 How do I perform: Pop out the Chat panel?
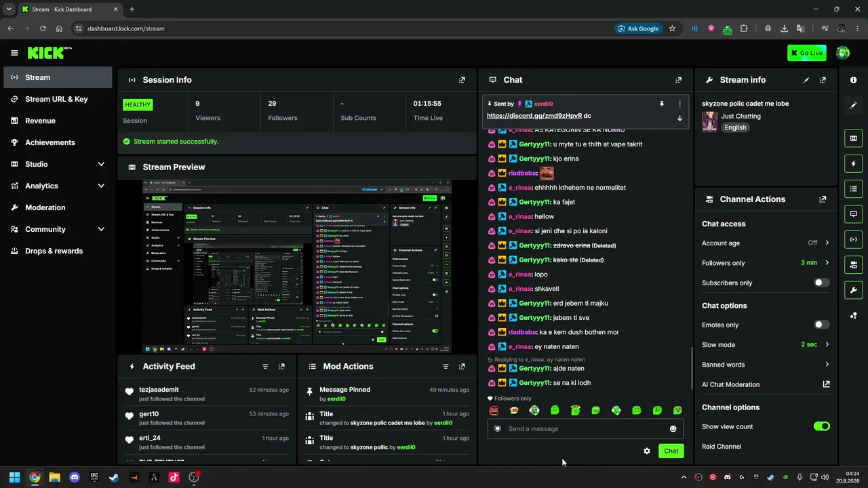[x=678, y=80]
